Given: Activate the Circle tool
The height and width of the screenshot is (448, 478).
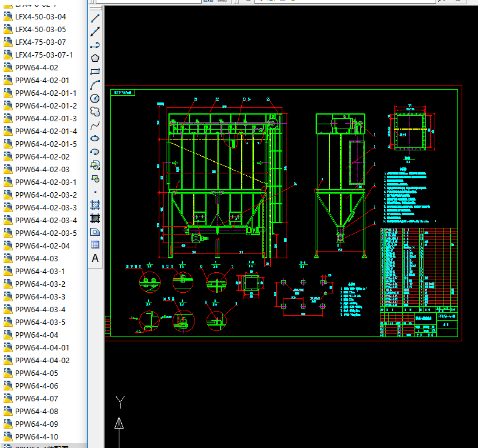Looking at the screenshot, I should (95, 98).
